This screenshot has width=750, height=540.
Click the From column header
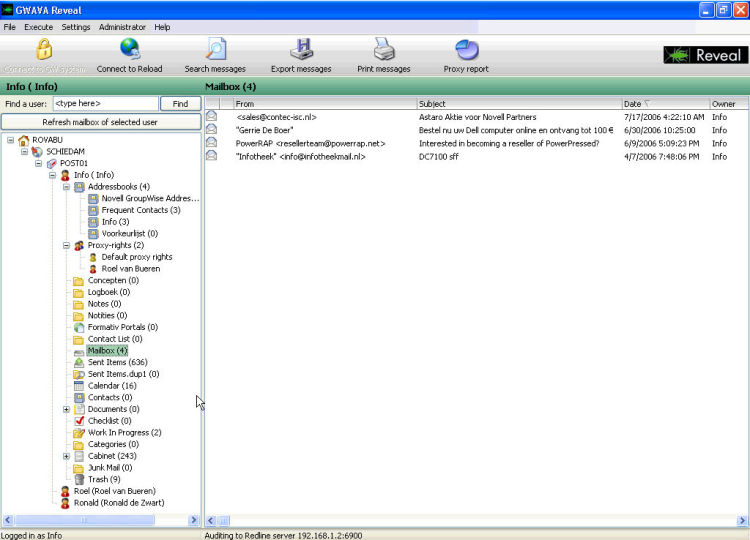pyautogui.click(x=325, y=104)
